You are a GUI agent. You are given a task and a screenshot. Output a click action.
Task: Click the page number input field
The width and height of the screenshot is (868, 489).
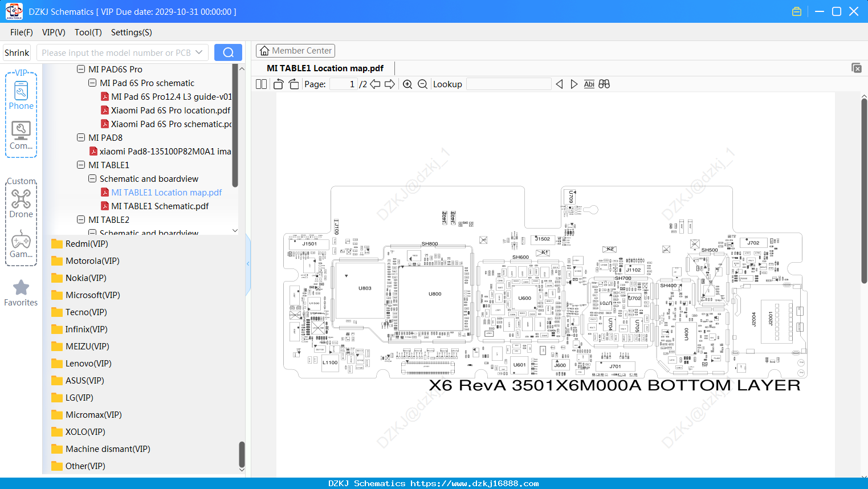point(344,84)
